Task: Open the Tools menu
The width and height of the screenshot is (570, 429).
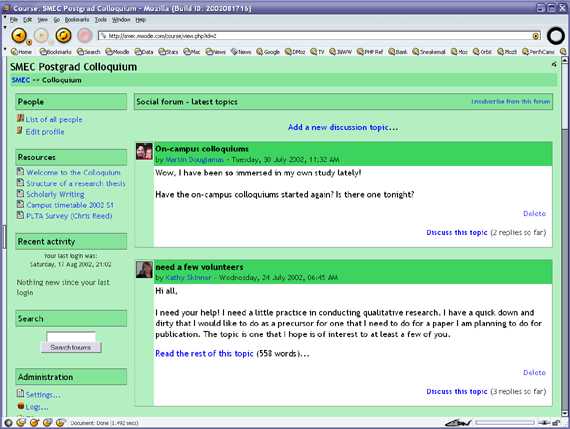Action: pyautogui.click(x=101, y=20)
